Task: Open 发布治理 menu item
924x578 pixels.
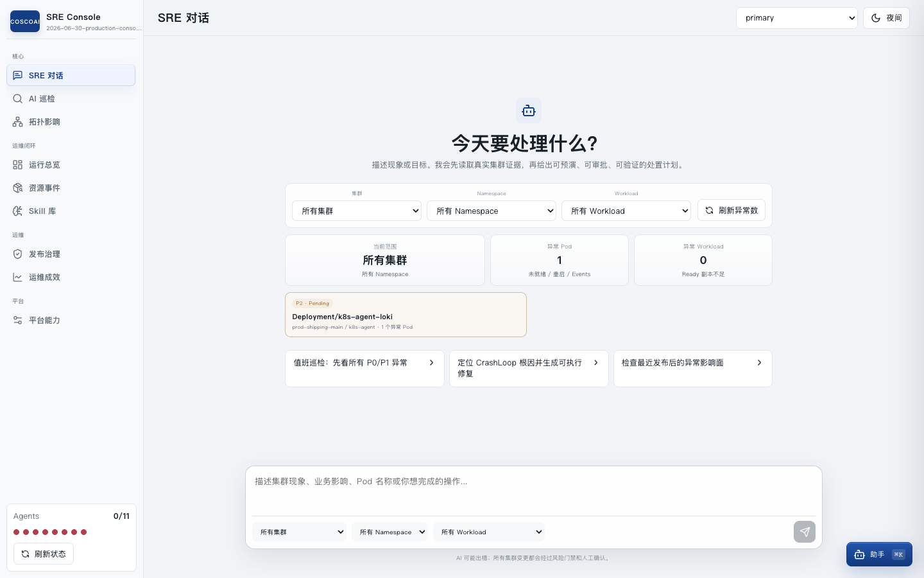Action: coord(71,254)
